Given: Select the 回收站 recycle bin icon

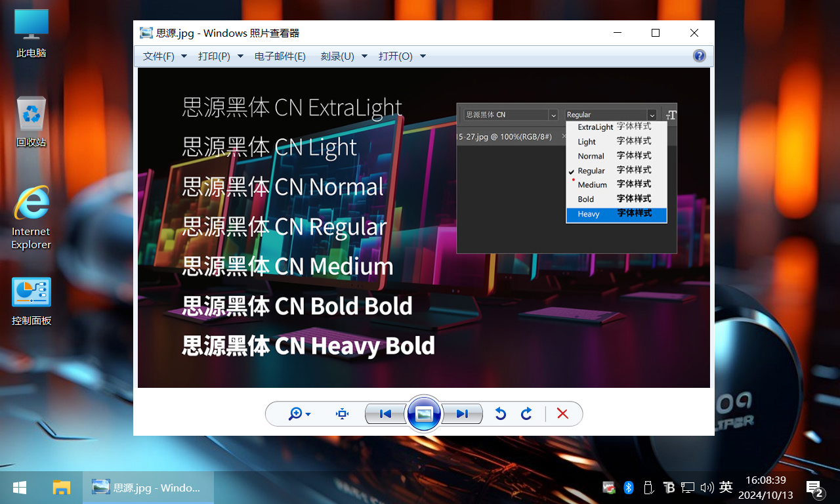Looking at the screenshot, I should [x=31, y=122].
